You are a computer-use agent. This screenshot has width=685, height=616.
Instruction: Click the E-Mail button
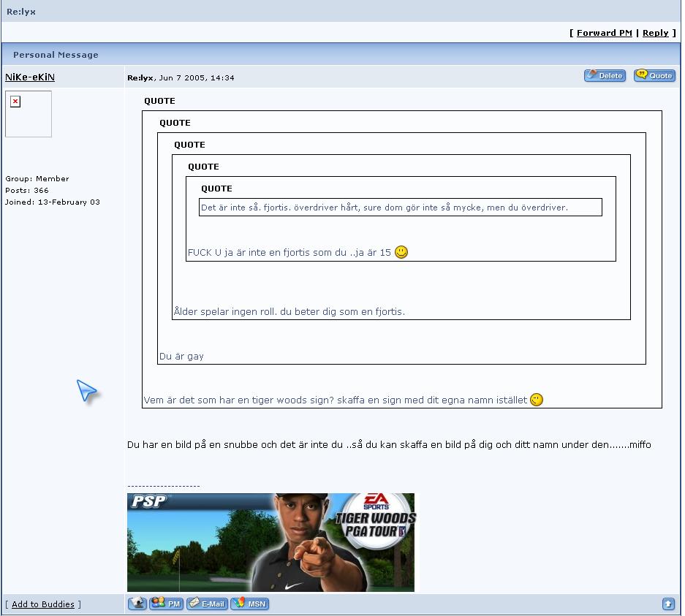point(207,604)
